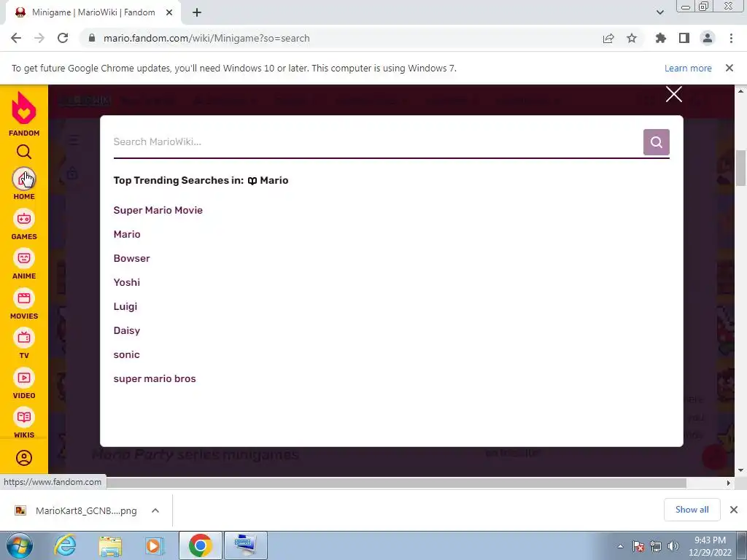Click the address bar URL
This screenshot has height=560, width=747.
(x=206, y=38)
